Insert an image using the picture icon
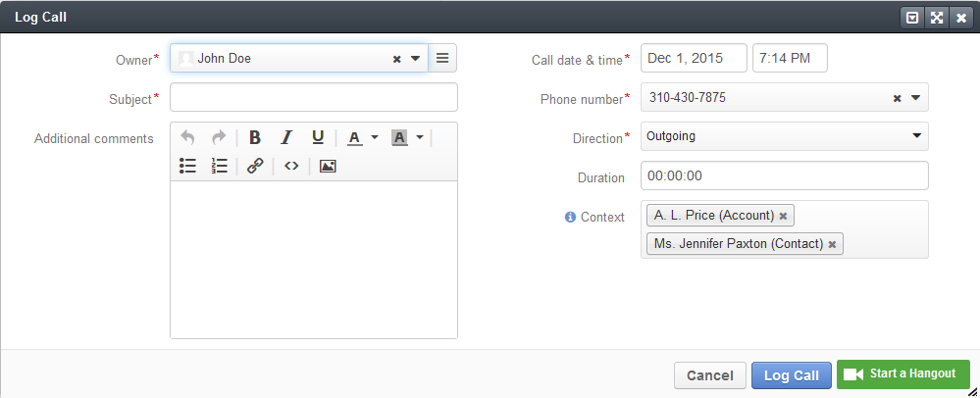The image size is (980, 398). pos(328,166)
